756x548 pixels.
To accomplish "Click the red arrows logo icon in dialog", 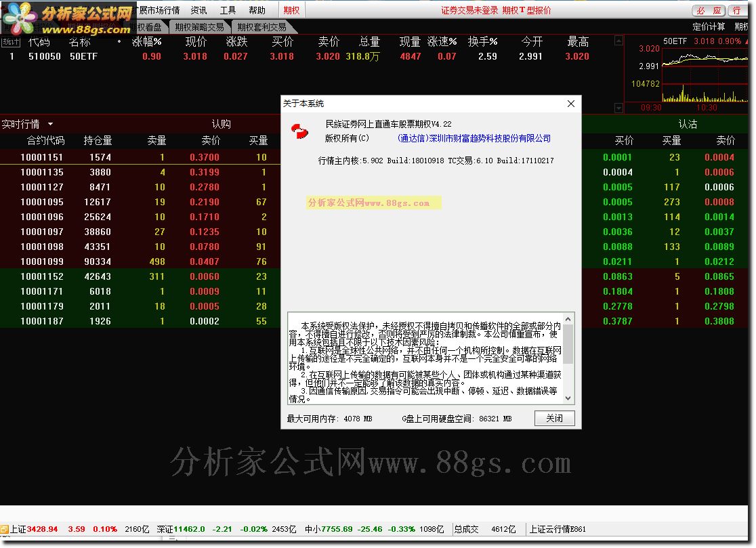I will [x=300, y=131].
